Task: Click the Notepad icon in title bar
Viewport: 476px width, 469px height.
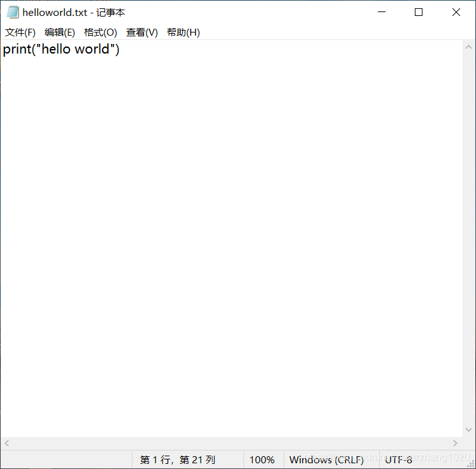Action: pos(13,12)
